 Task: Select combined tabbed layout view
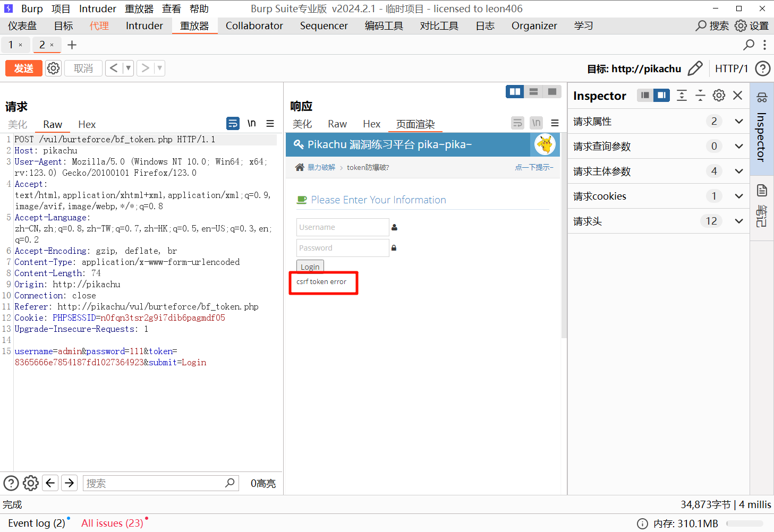552,92
